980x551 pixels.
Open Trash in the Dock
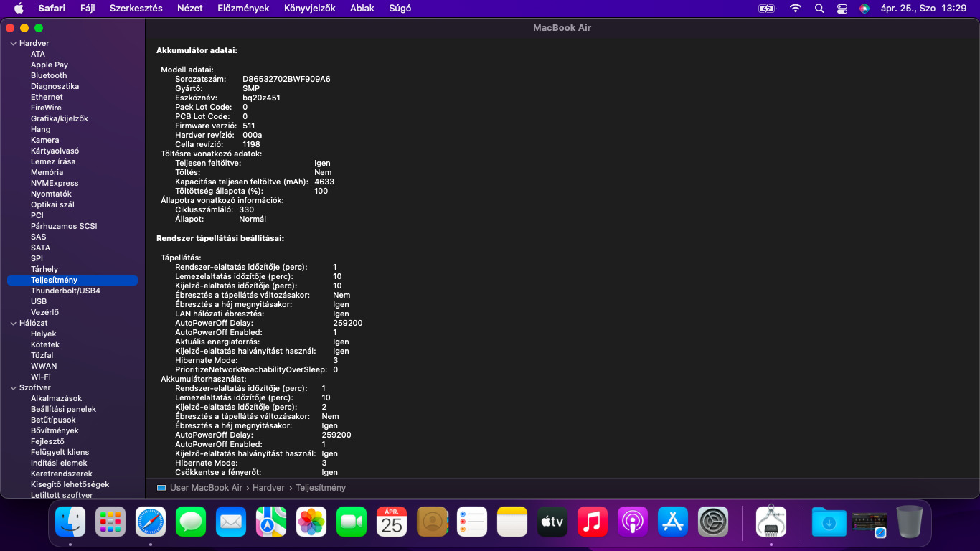coord(910,522)
